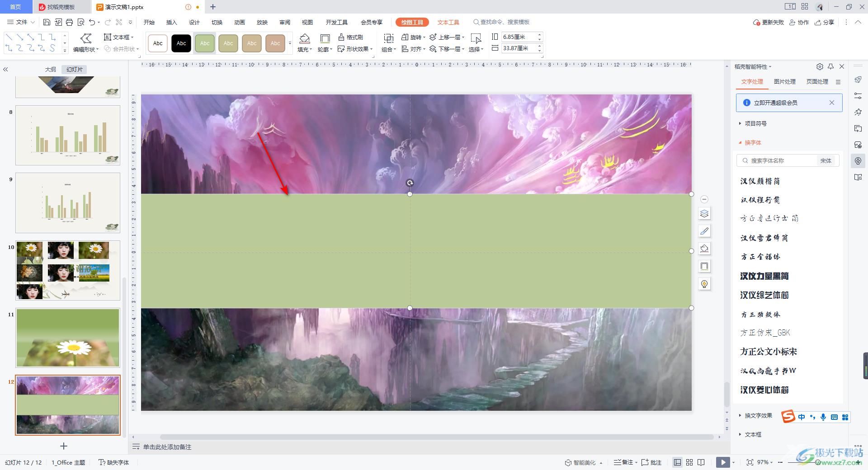Switch to the 首页 home tab
Viewport: 868px width, 470px height.
15,6
